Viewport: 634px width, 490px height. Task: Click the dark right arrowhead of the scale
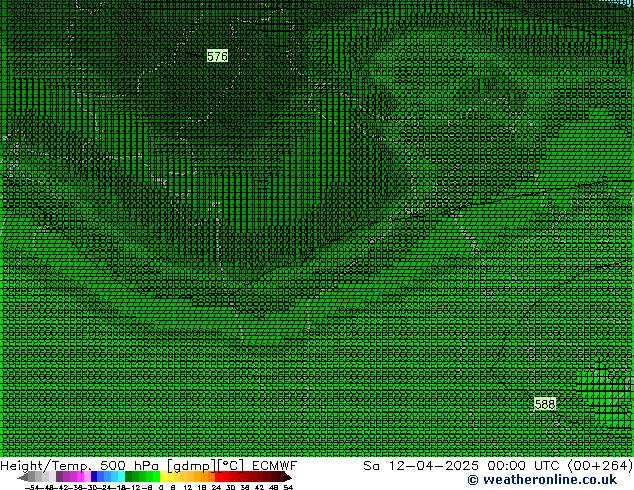coord(288,477)
